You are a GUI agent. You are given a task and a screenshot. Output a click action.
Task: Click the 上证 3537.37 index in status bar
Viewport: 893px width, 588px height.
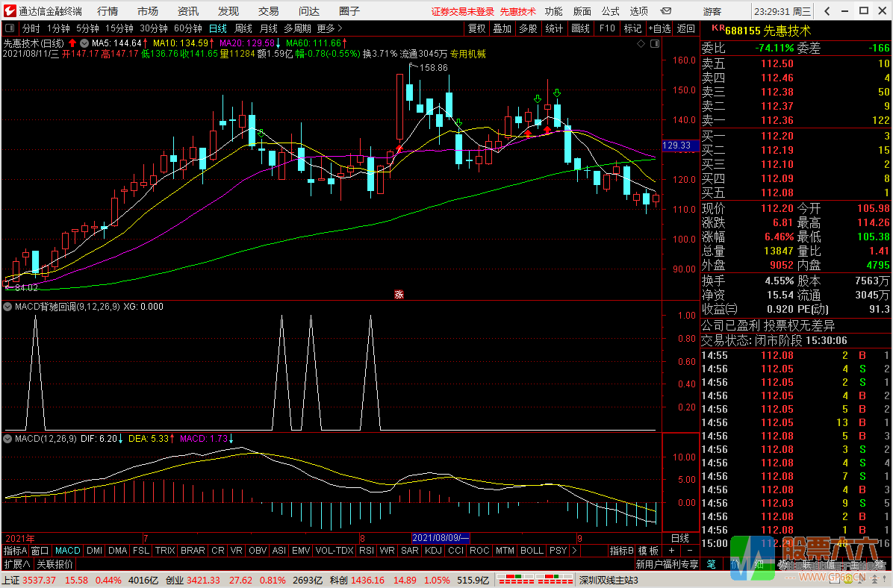point(30,580)
